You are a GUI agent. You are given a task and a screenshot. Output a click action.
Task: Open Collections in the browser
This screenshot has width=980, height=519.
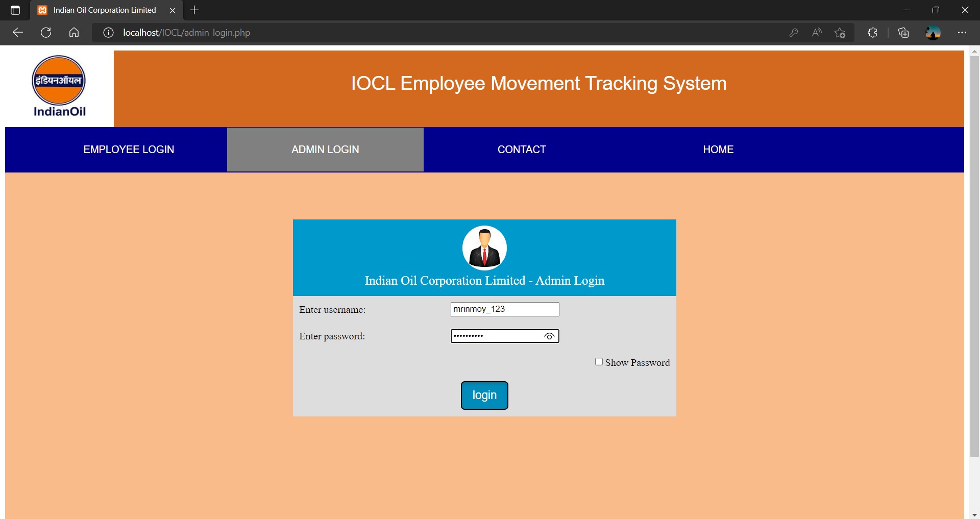coord(903,32)
